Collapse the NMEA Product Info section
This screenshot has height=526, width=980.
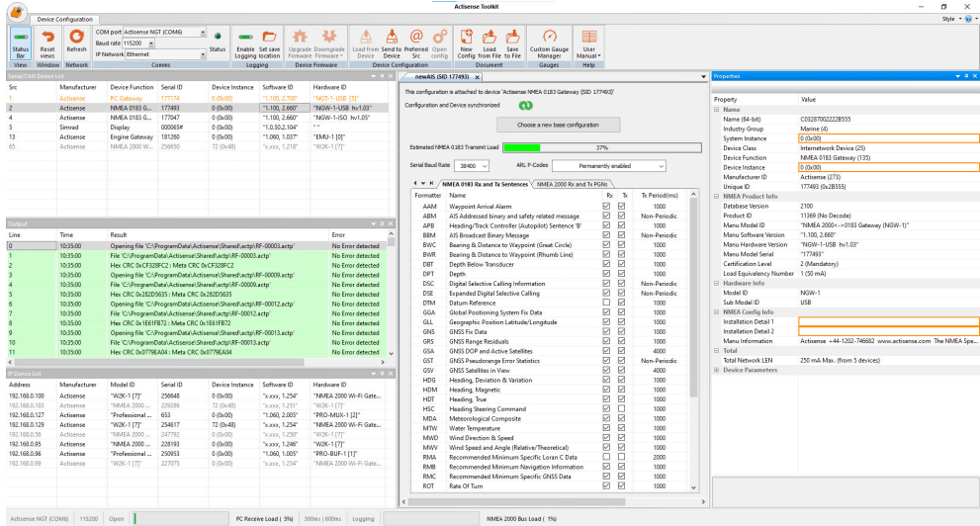click(717, 196)
